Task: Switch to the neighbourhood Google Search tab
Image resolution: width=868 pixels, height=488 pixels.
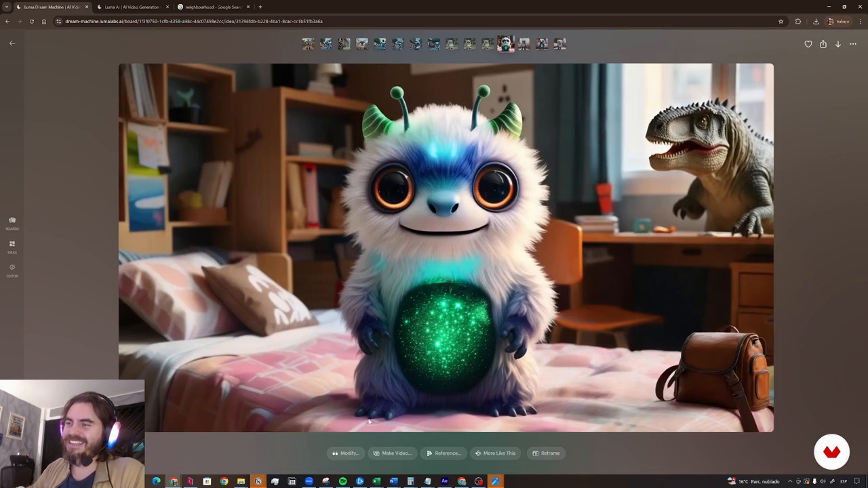Action: pos(212,7)
